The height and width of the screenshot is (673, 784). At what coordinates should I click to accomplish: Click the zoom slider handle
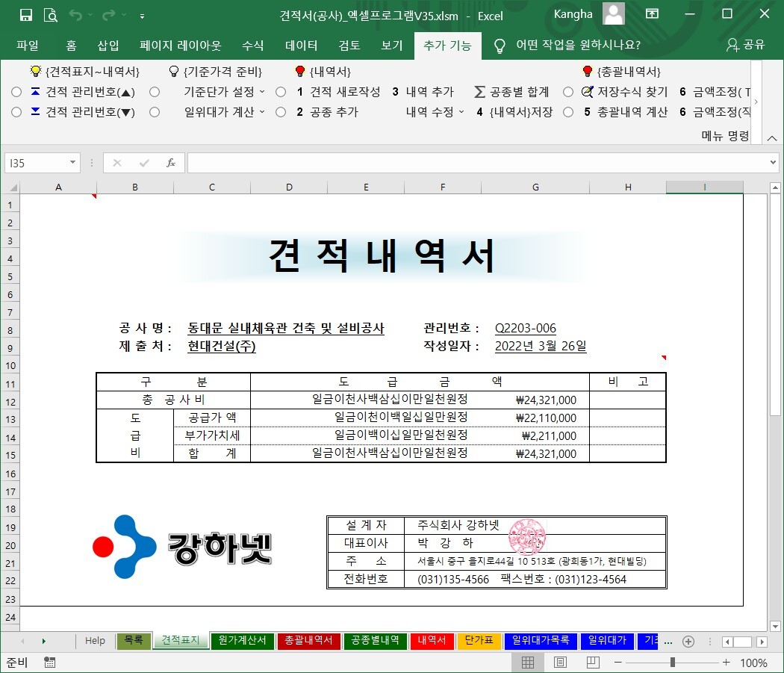coord(673,663)
